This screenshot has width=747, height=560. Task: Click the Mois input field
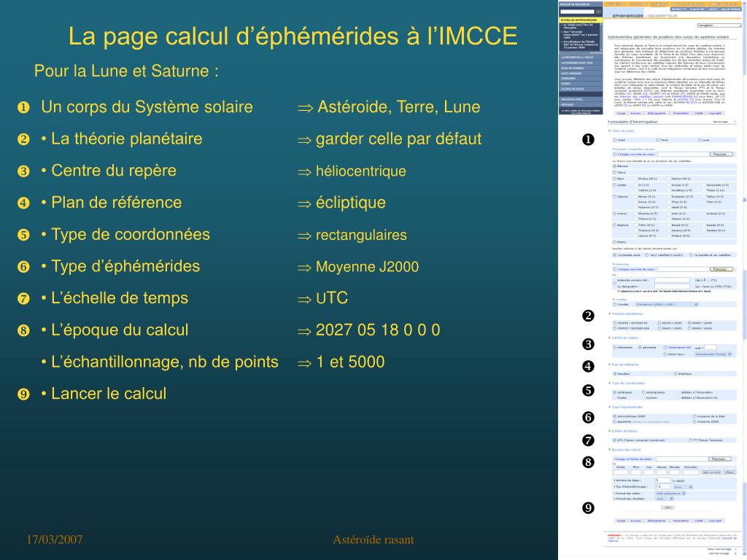click(636, 472)
